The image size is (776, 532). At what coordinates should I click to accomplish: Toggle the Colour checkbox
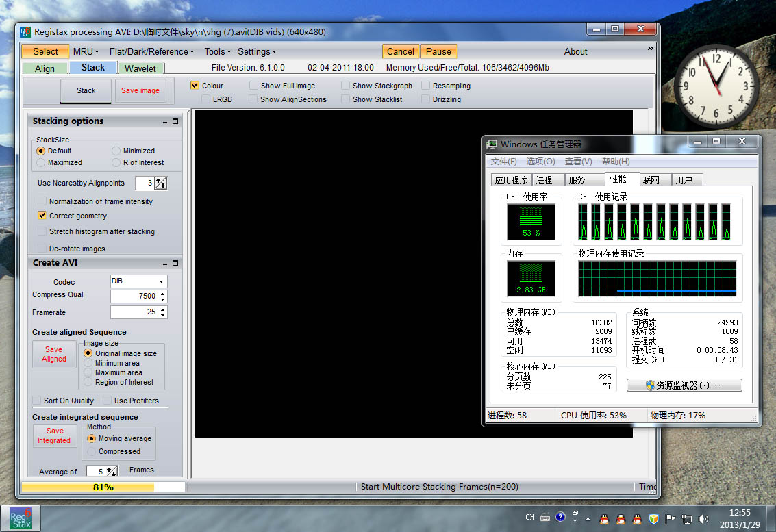[195, 86]
